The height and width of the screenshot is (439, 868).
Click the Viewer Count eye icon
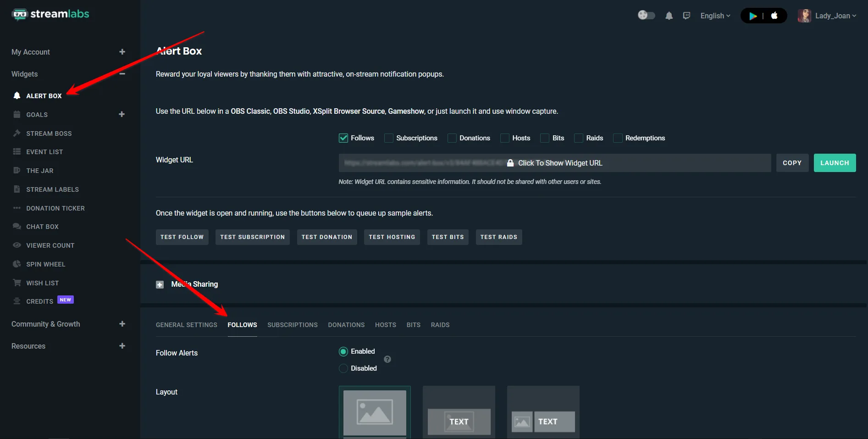coord(17,245)
